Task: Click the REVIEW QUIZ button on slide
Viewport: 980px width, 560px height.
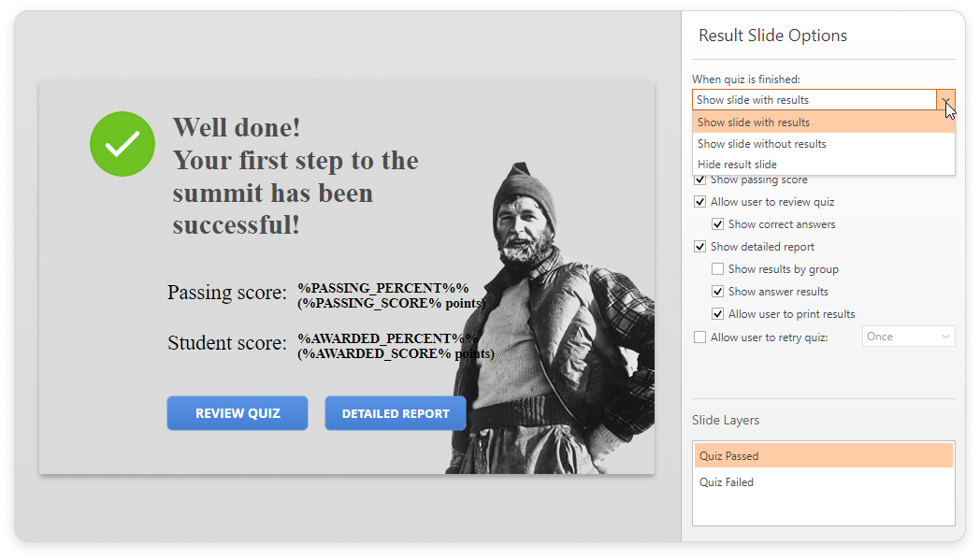Action: 238,413
